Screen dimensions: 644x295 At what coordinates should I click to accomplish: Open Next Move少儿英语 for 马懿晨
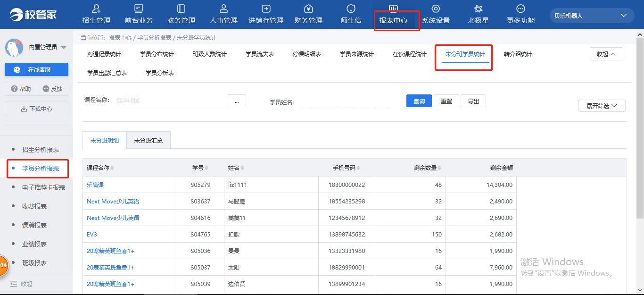tap(113, 202)
